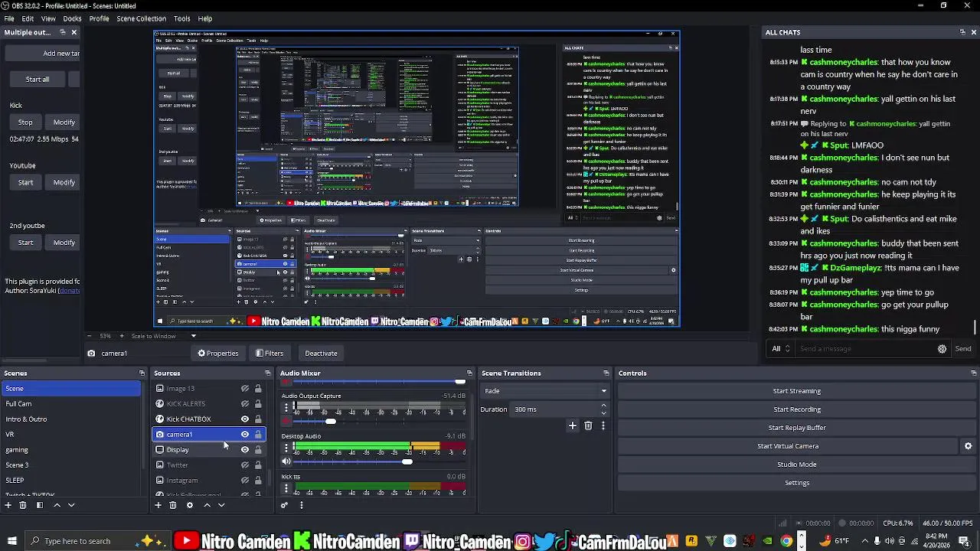This screenshot has width=980, height=551.
Task: Open transition properties three-dots menu
Action: pyautogui.click(x=603, y=425)
